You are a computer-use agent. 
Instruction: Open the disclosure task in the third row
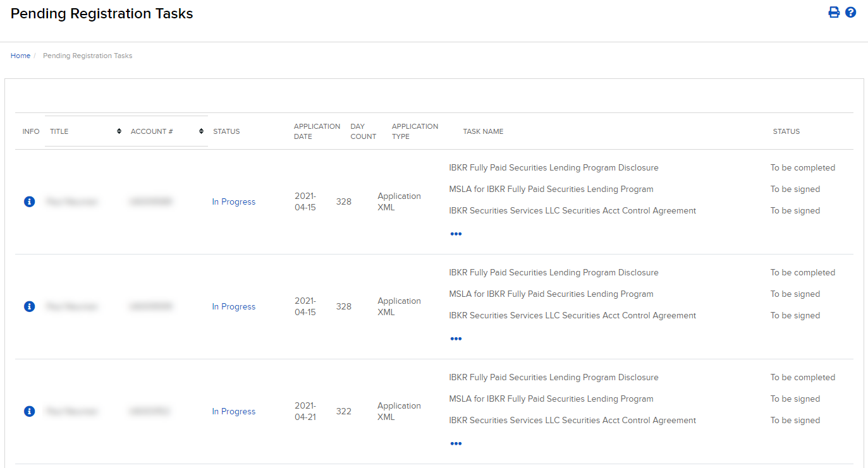[x=553, y=377]
